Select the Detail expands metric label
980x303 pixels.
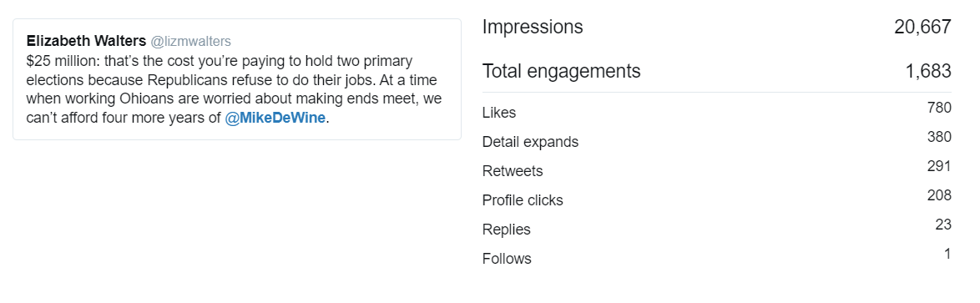coord(531,143)
